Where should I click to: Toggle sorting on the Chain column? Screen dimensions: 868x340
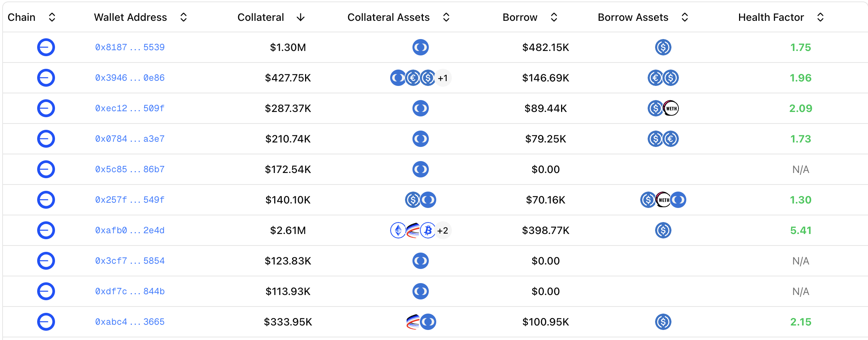[52, 17]
